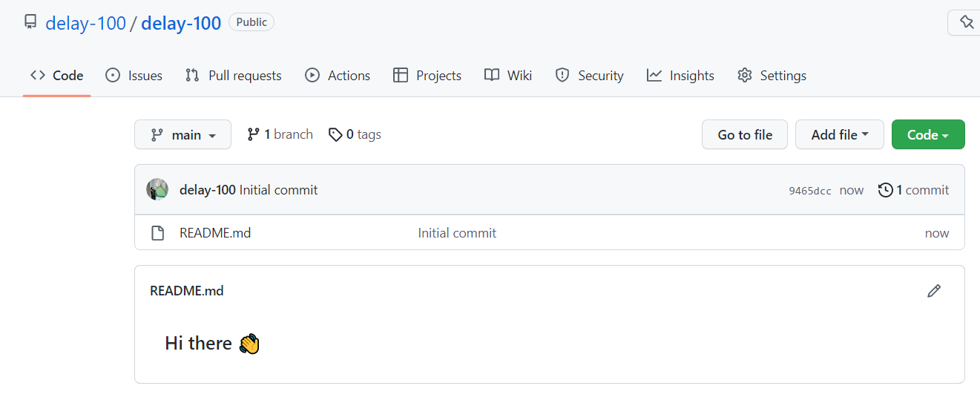
Task: Go to the Actions tab
Action: [x=338, y=75]
